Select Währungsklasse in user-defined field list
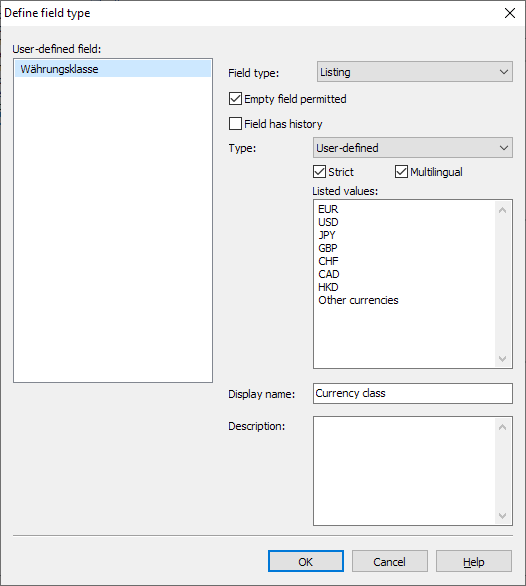 point(113,69)
